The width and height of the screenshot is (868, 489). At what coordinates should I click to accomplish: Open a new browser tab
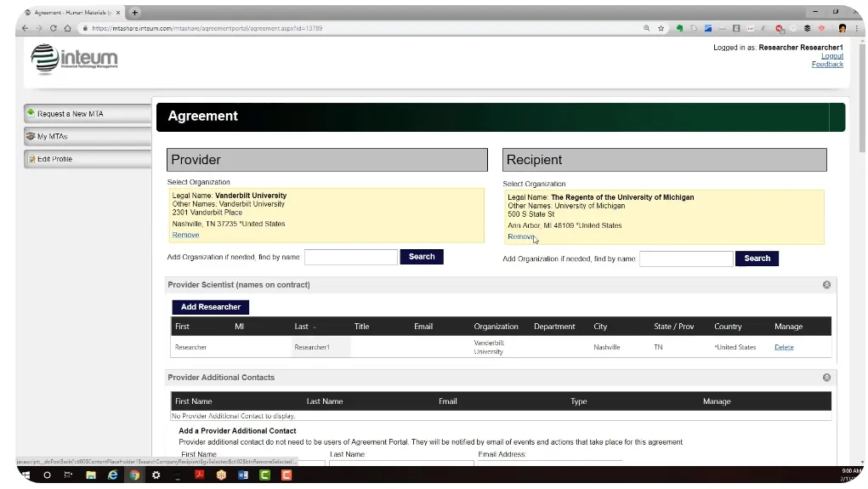pos(134,12)
